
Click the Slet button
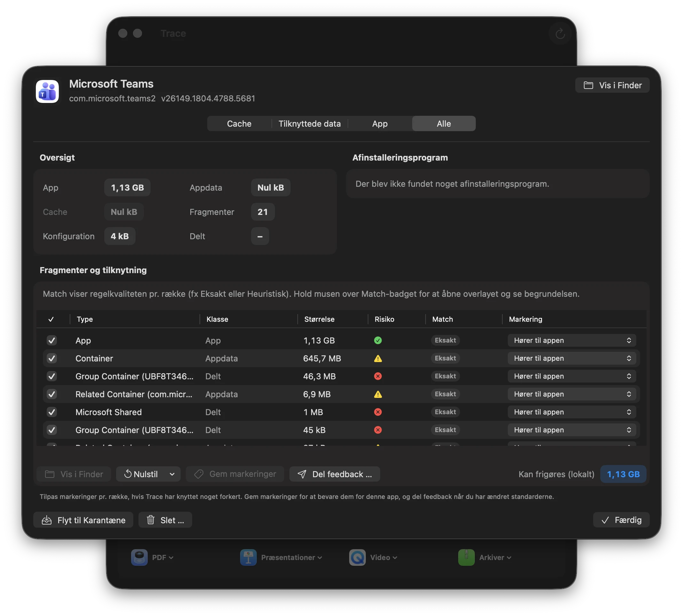[x=165, y=520]
